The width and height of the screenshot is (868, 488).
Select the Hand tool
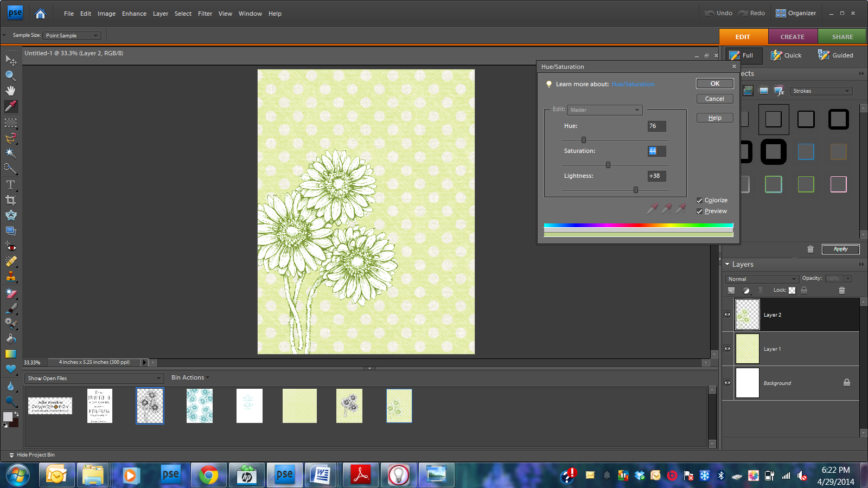point(10,91)
